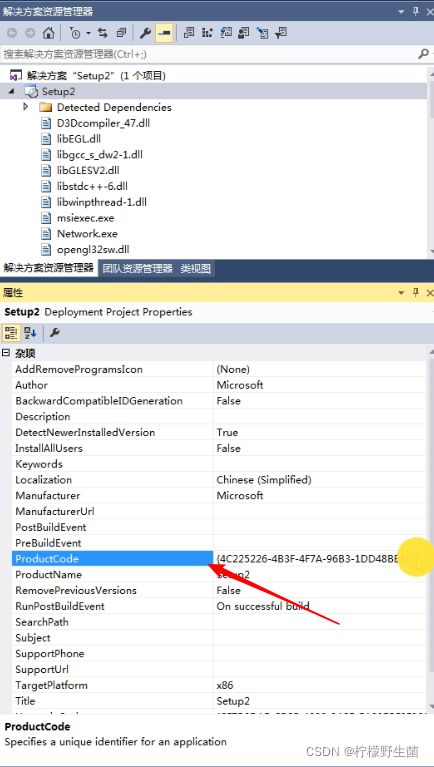This screenshot has height=767, width=434.
Task: Select D3Dcompiler_47.dll in the tree
Action: tap(103, 123)
